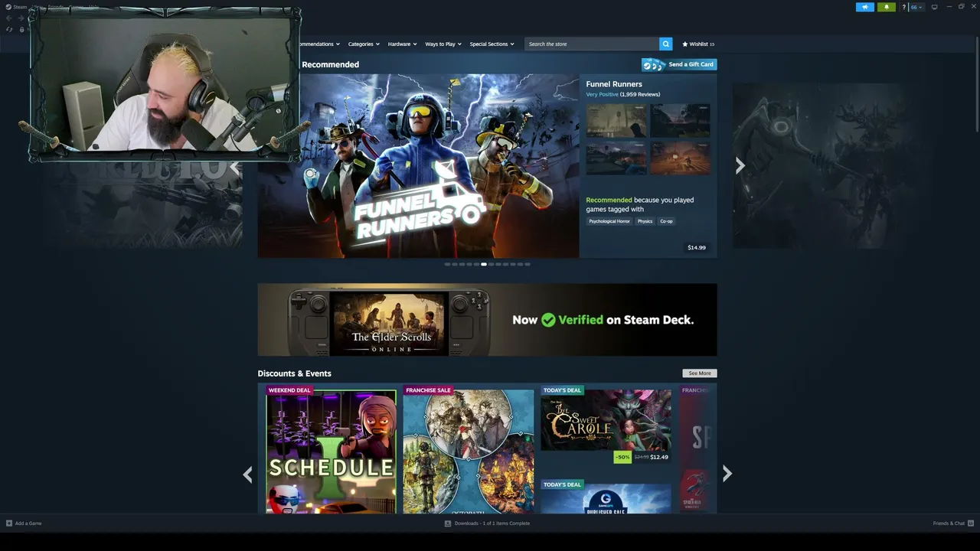Open Bye Sweet Carole today's deal
Viewport: 980px width, 551px height.
tap(606, 420)
